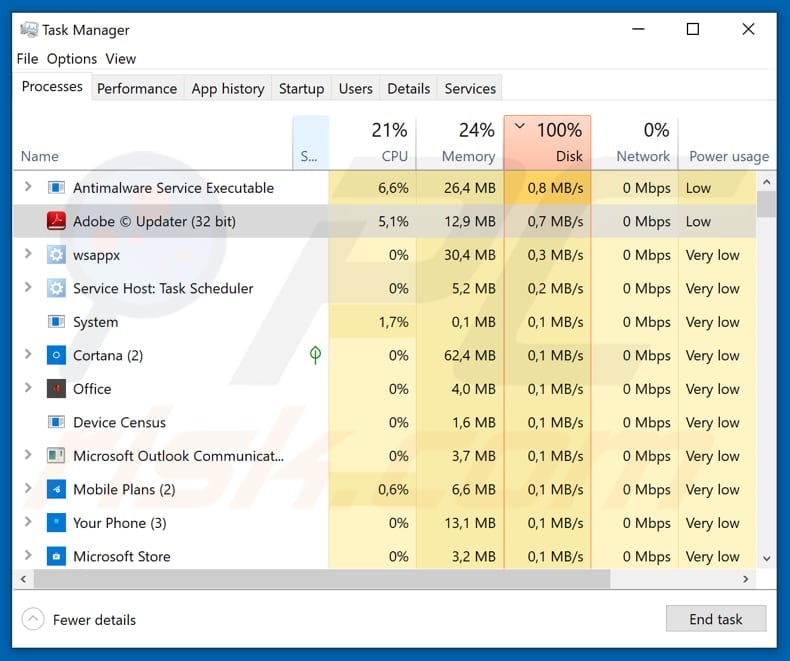This screenshot has height=661, width=790.
Task: Click the horizontal scrollbar thumb
Action: coord(322,579)
